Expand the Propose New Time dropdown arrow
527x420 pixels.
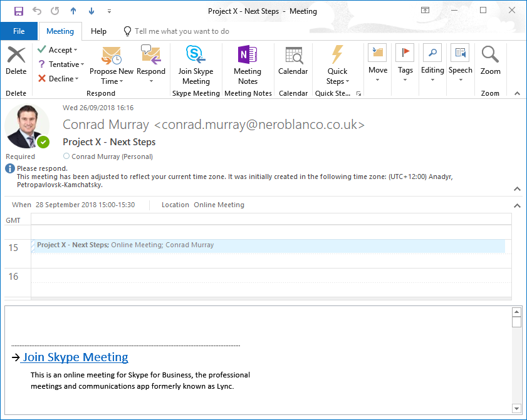point(122,81)
